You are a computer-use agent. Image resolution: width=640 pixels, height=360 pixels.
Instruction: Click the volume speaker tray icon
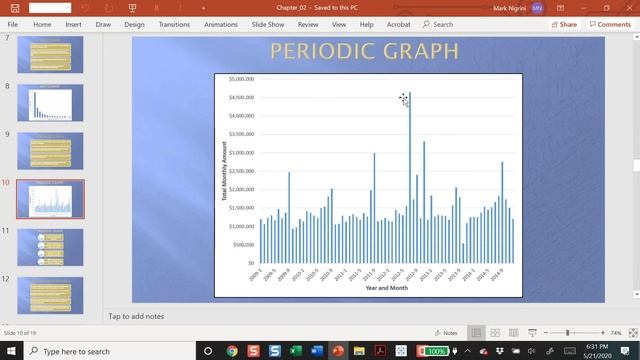click(531, 351)
